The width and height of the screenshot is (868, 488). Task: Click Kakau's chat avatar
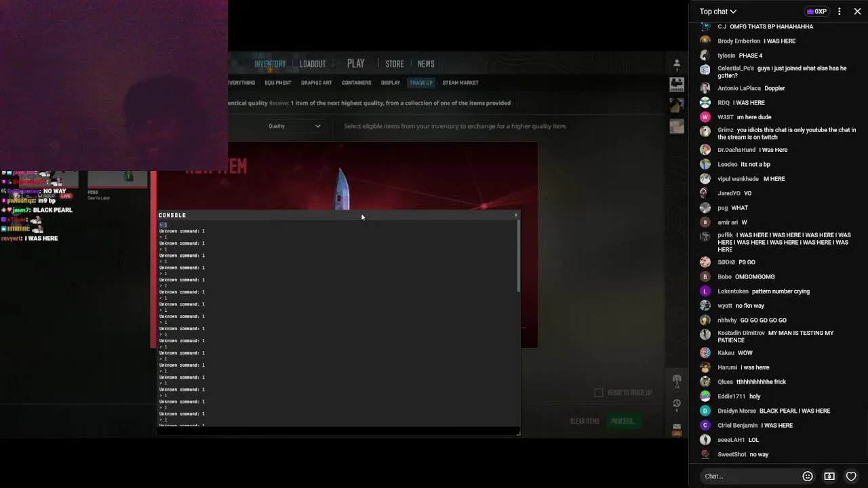(x=705, y=353)
